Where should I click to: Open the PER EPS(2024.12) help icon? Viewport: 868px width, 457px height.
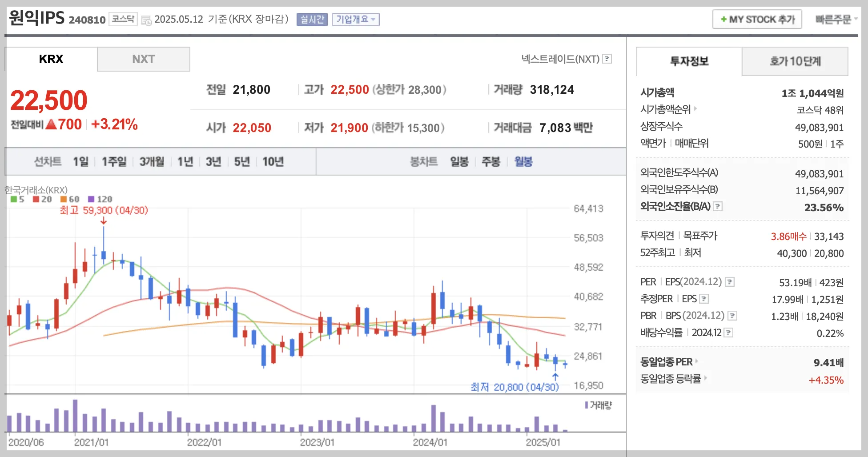coord(730,282)
